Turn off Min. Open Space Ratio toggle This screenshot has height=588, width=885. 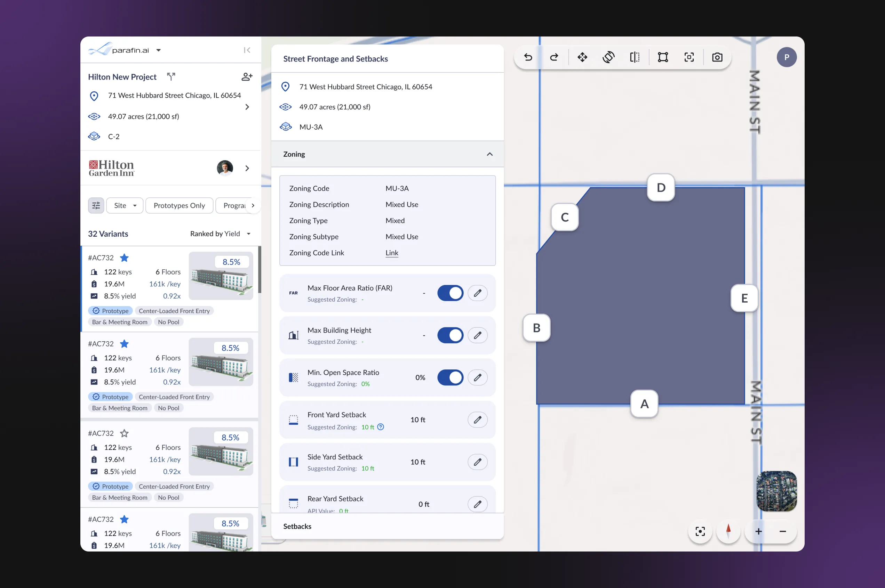(x=450, y=377)
